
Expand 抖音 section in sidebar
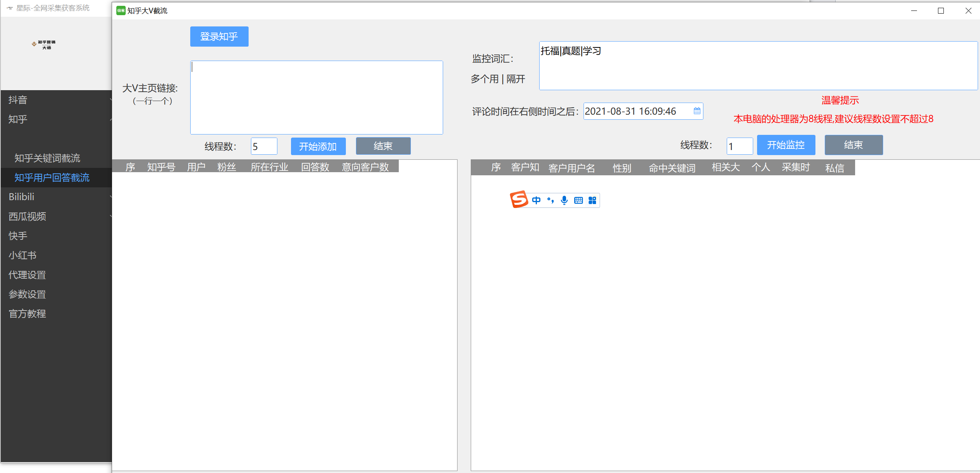[x=56, y=100]
